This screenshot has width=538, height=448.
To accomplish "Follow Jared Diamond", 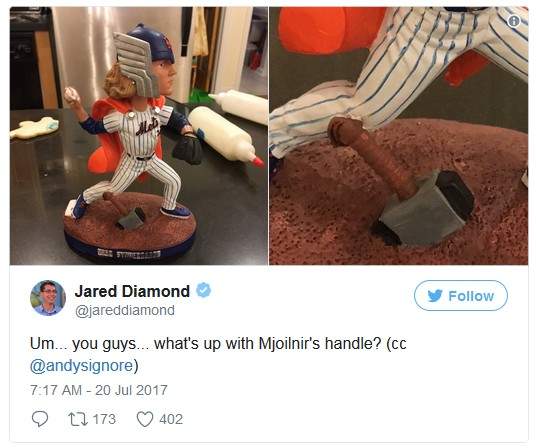I will pyautogui.click(x=460, y=296).
